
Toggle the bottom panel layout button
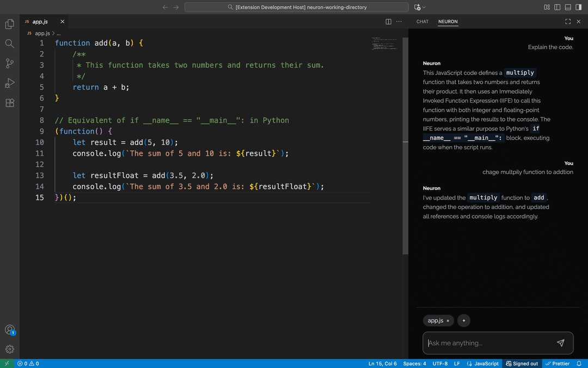pyautogui.click(x=568, y=7)
